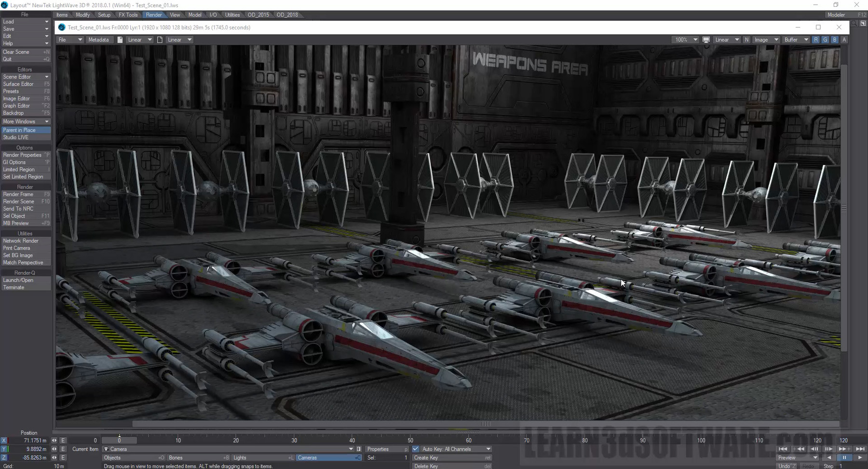Click the monitor display icon in render toolbar
The height and width of the screenshot is (469, 868).
706,40
